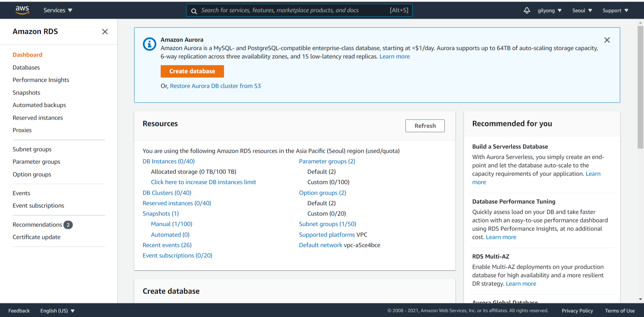Viewport: 644px width, 317px height.
Task: Open Proxies in the sidebar
Action: (x=22, y=130)
